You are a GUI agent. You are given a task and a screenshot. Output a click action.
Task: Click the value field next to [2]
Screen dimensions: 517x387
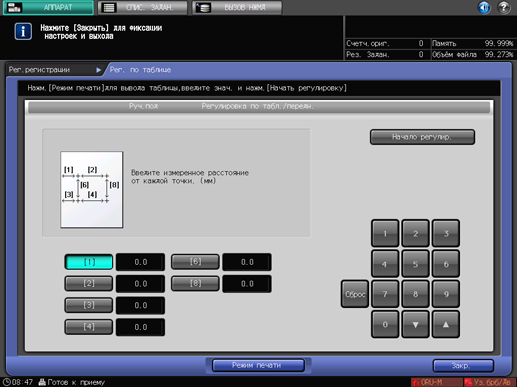tap(140, 284)
